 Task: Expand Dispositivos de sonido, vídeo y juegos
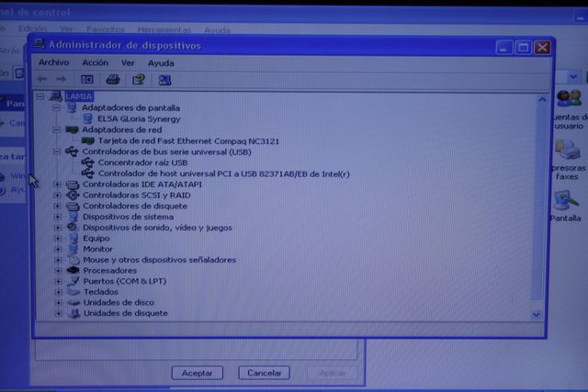click(x=58, y=228)
